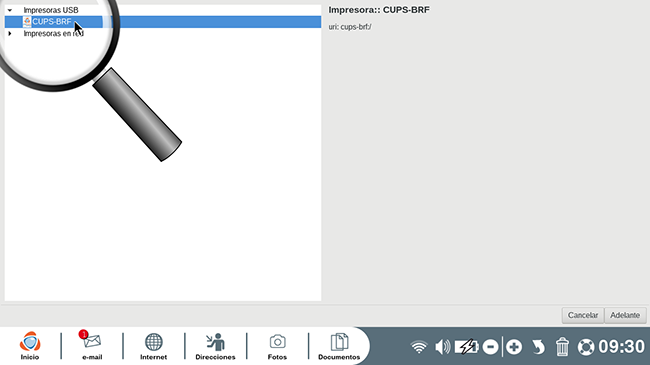Screen dimensions: 650x365
Task: Click the battery charging icon
Action: pyautogui.click(x=466, y=347)
